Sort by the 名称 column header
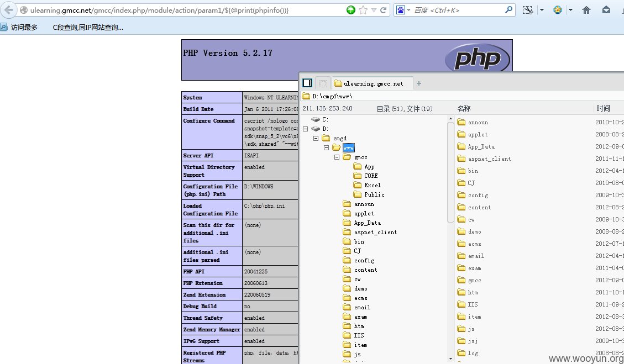 point(464,108)
